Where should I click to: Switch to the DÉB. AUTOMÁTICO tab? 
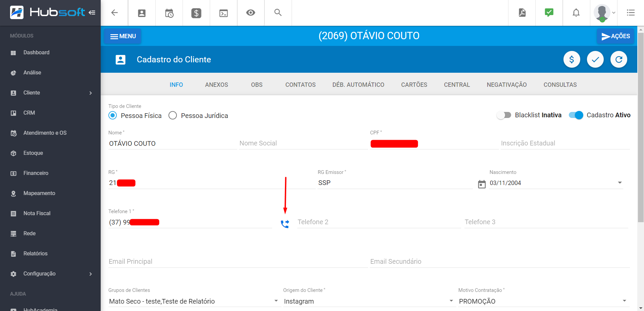[x=358, y=85]
